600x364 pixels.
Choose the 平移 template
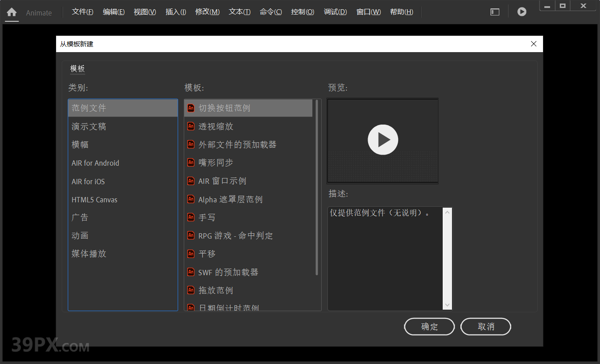click(248, 254)
